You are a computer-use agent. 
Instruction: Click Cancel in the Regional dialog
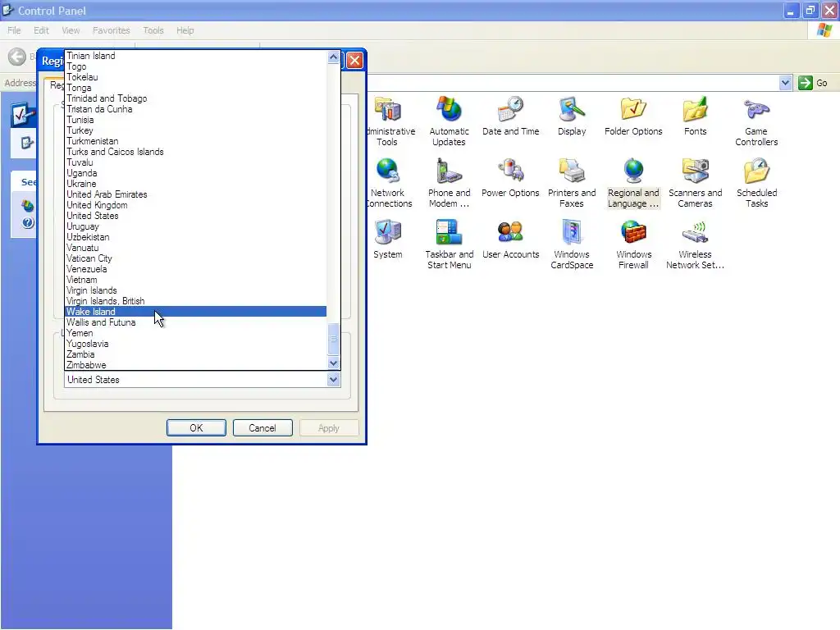(262, 428)
